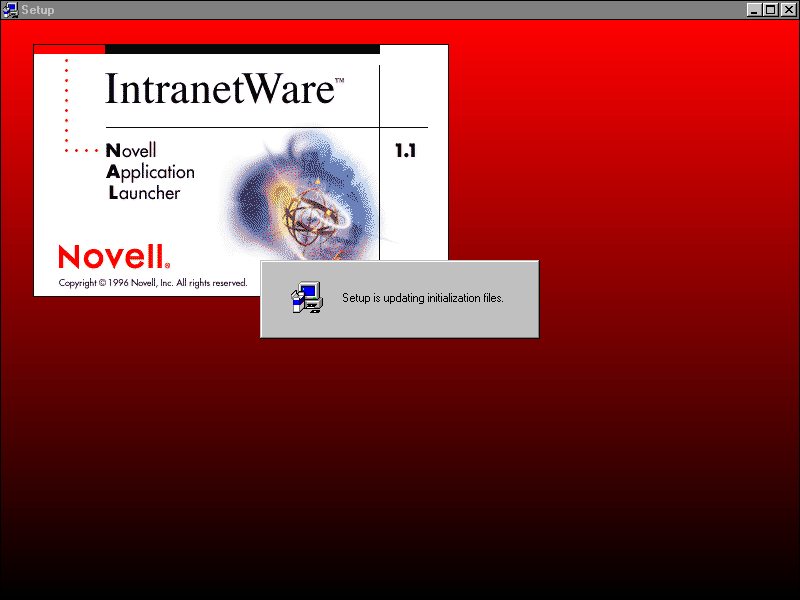800x600 pixels.
Task: Open the Setup window system menu icon
Action: pos(10,10)
